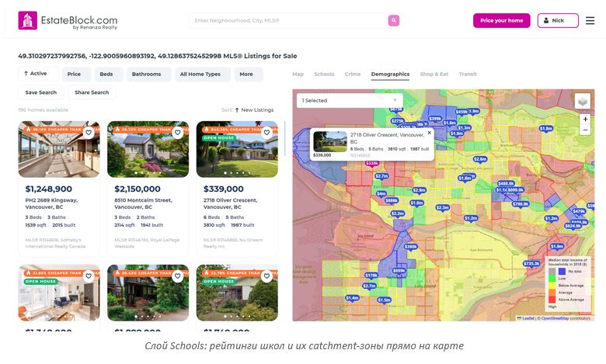Click the $2,150,000 price text
Screen dimensions: 606x364
click(x=138, y=189)
